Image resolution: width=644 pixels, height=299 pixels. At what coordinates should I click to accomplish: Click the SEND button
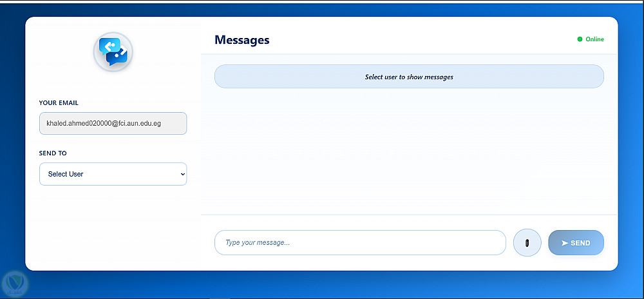(x=576, y=243)
